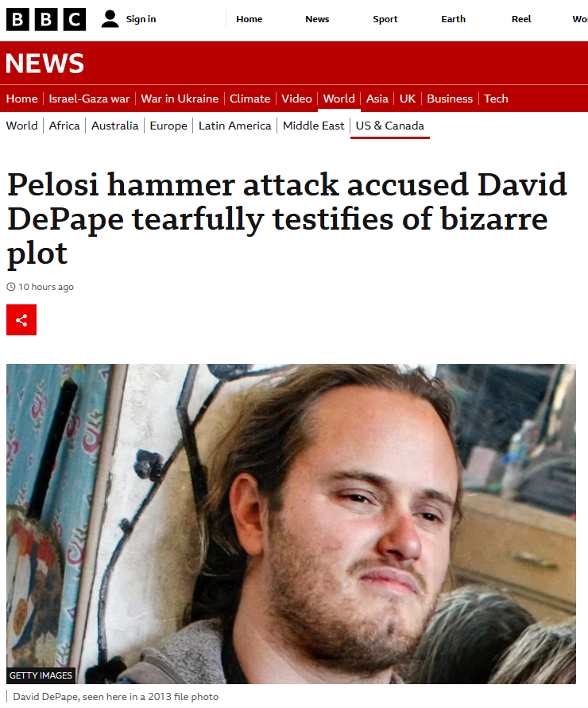Open the Business section

(450, 99)
